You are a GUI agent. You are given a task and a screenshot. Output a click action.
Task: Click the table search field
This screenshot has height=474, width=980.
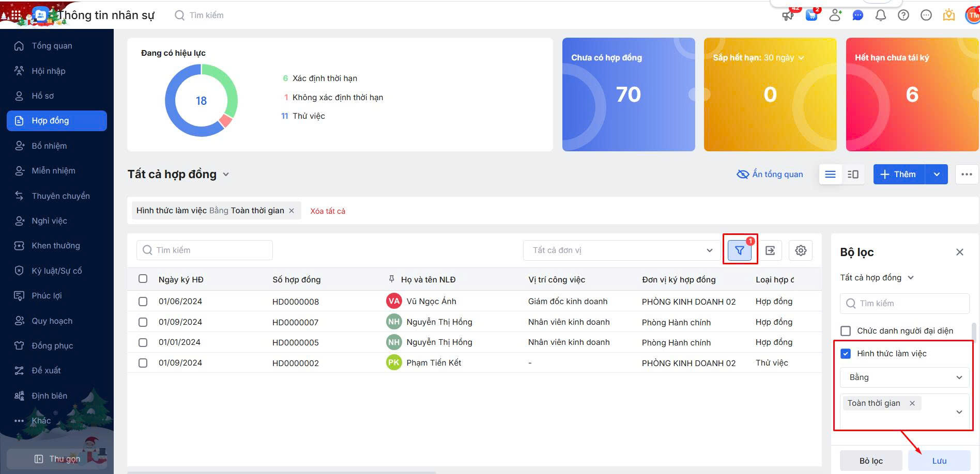click(x=205, y=250)
